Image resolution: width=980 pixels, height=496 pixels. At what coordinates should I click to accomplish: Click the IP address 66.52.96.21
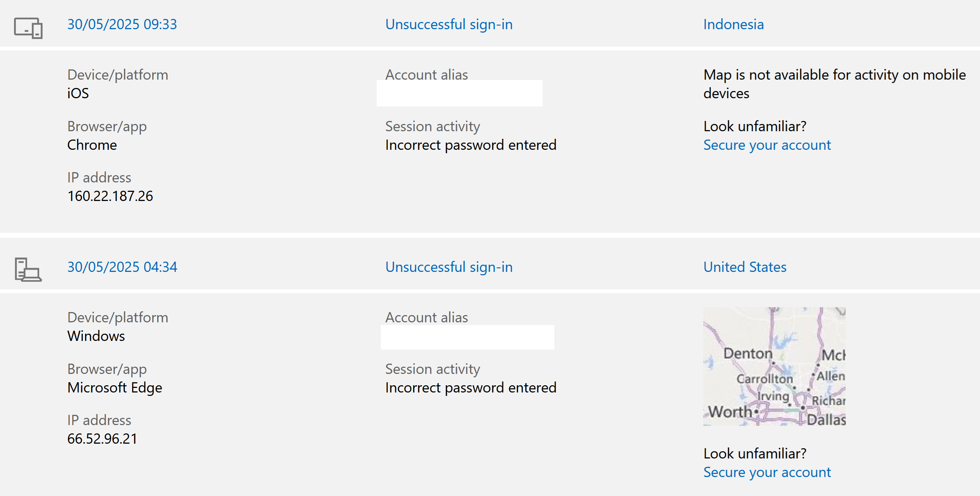click(102, 439)
